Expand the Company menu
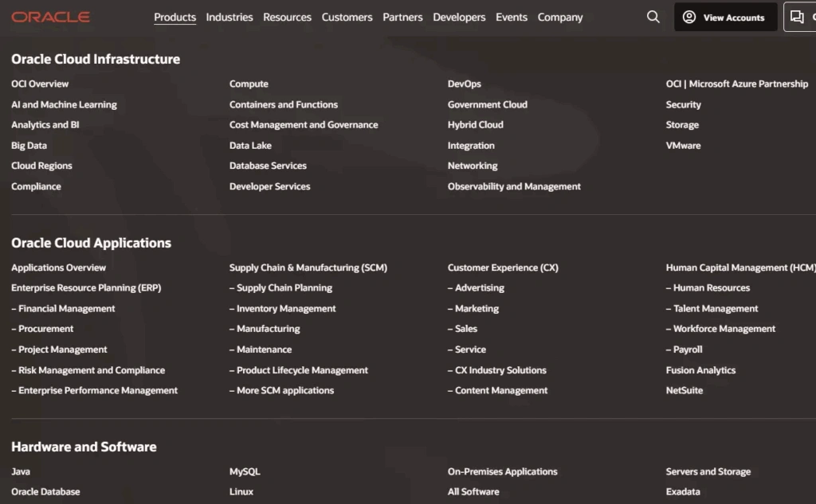This screenshot has height=504, width=816. click(560, 17)
